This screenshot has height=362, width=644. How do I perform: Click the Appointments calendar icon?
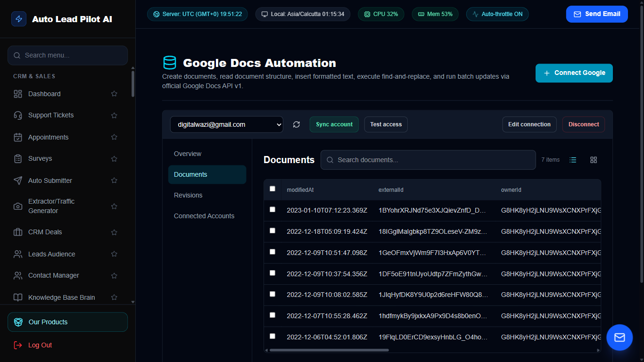click(18, 137)
